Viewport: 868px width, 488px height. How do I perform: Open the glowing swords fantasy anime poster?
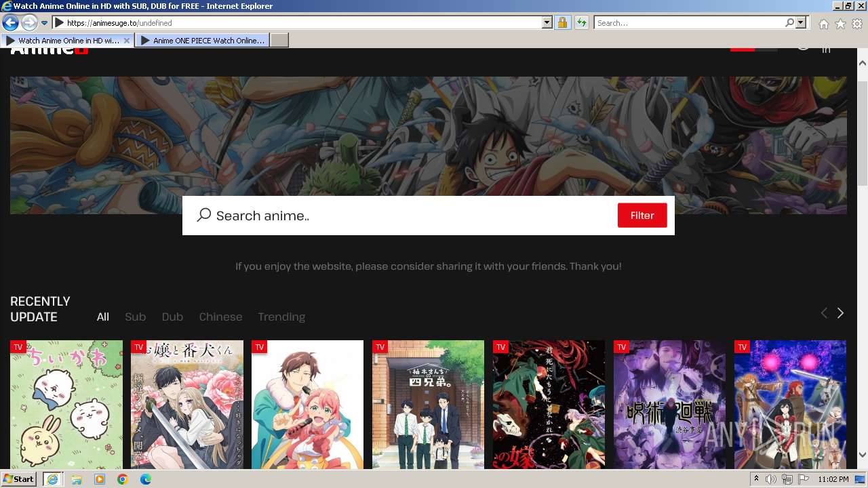click(791, 405)
